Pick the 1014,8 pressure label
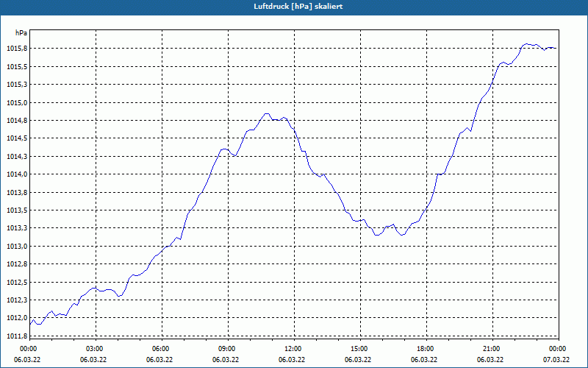 pyautogui.click(x=17, y=121)
